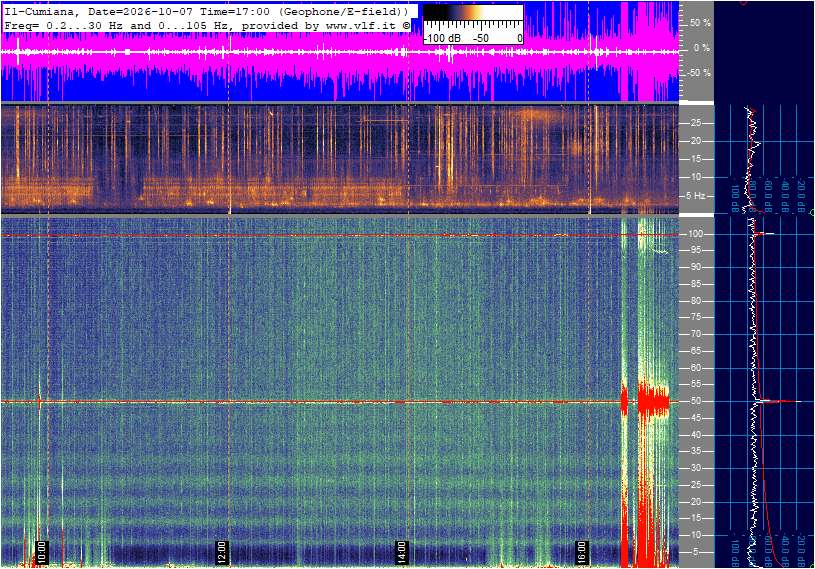815x569 pixels.
Task: Click the 85 label on E-field axis
Action: tap(695, 284)
